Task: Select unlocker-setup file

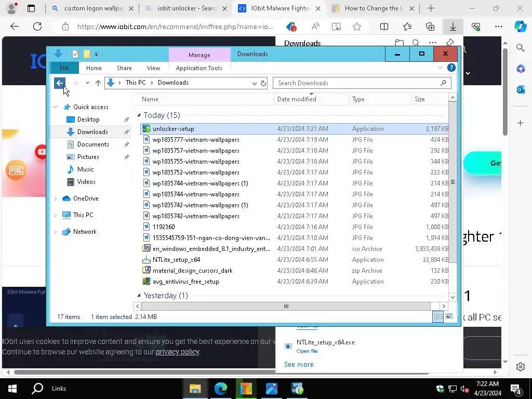Action: [294, 129]
